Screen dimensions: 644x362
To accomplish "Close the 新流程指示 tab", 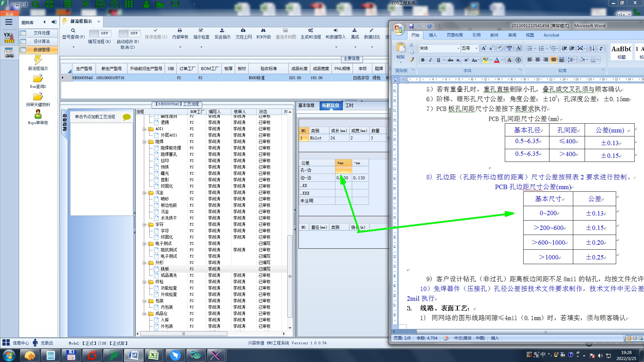I will 99,21.
